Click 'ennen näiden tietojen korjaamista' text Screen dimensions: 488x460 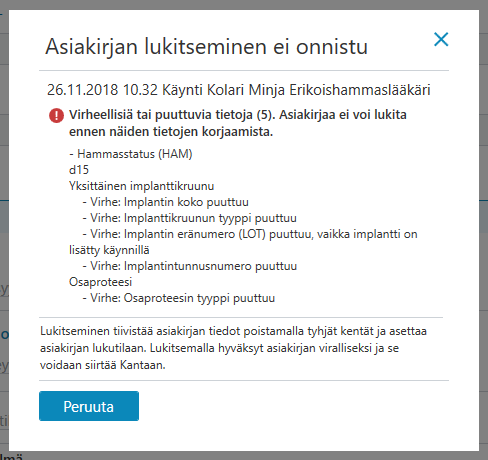pos(171,132)
